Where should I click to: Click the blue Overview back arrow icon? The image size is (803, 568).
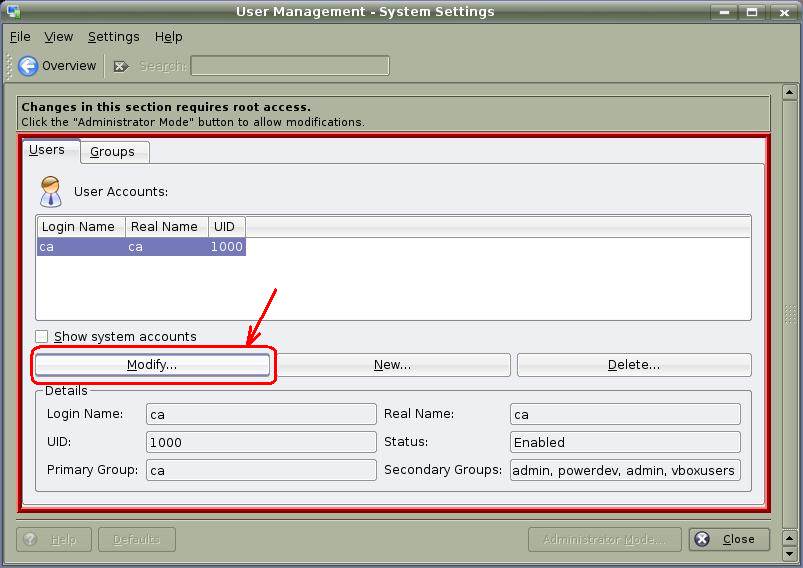tap(28, 66)
